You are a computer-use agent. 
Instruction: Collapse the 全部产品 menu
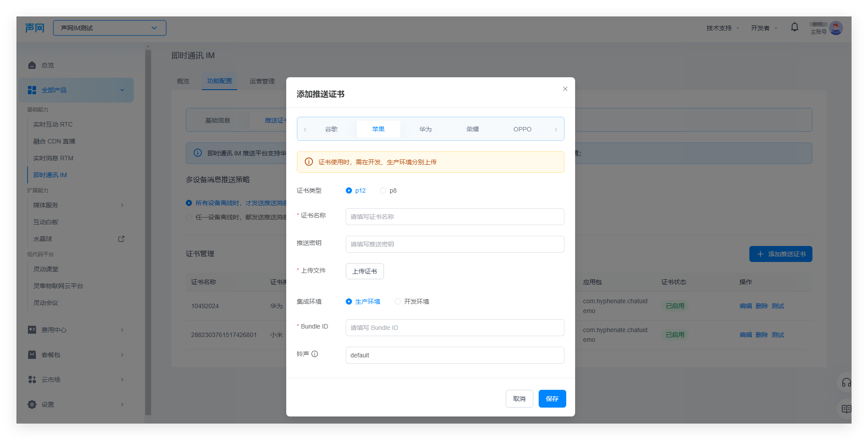(x=122, y=90)
